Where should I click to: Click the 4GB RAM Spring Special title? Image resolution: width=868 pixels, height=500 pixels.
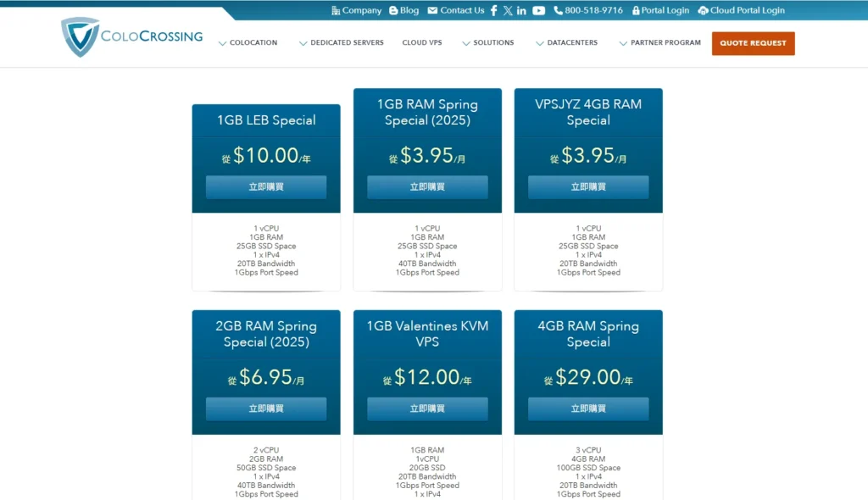click(588, 334)
